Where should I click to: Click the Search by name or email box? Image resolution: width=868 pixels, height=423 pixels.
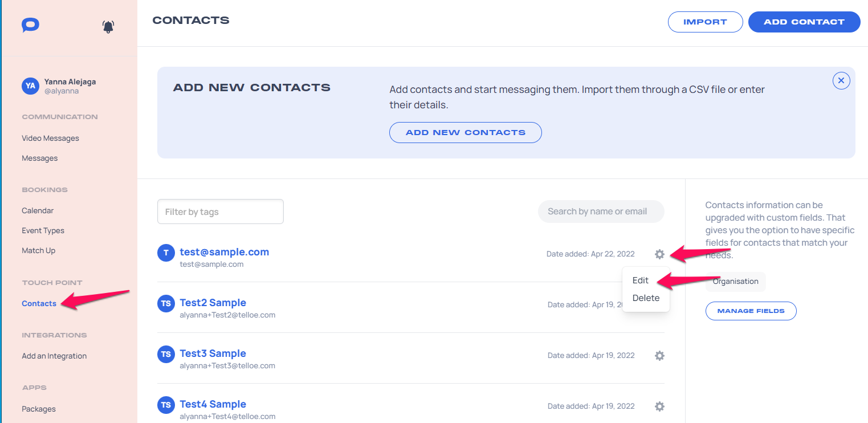pyautogui.click(x=601, y=211)
